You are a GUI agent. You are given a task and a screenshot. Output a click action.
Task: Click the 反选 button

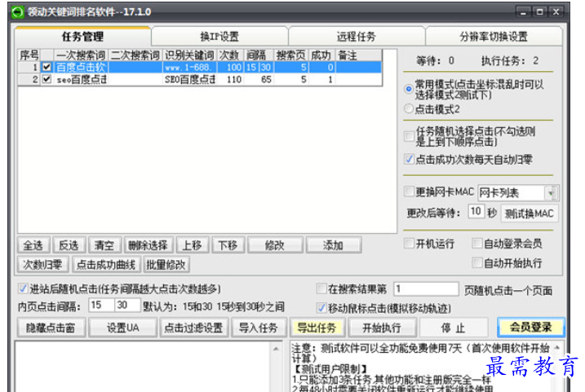[x=69, y=245]
